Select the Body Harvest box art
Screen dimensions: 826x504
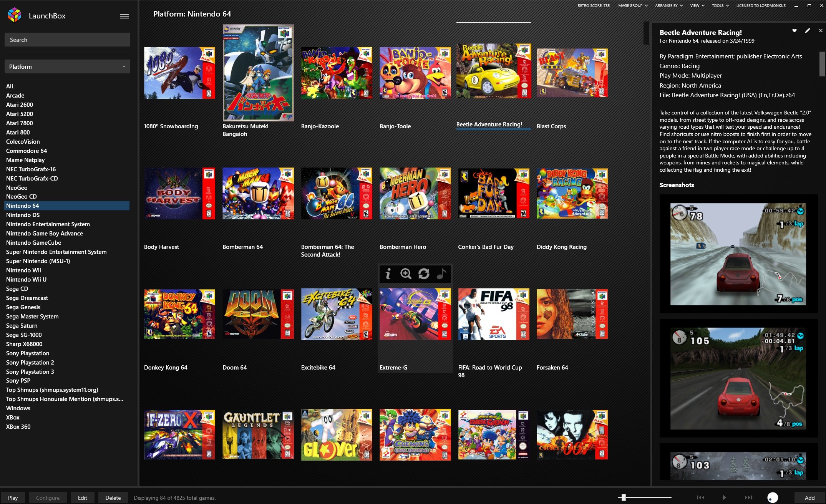pyautogui.click(x=179, y=194)
